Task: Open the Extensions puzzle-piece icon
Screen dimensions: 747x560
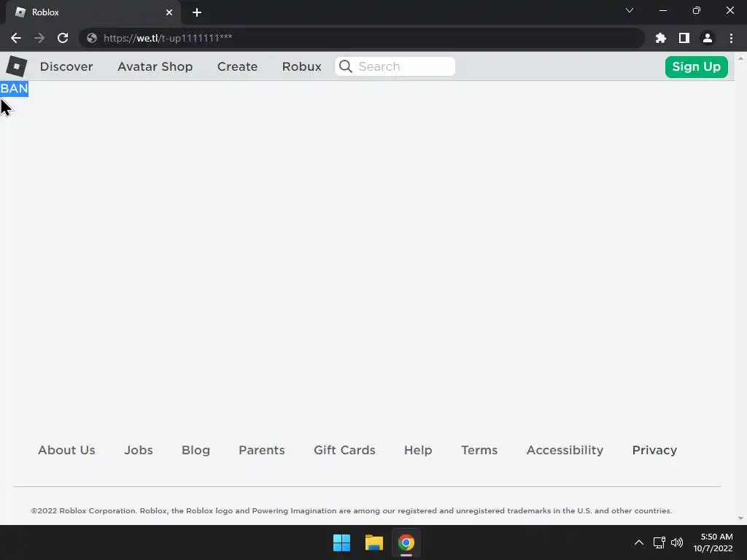Action: coord(660,38)
